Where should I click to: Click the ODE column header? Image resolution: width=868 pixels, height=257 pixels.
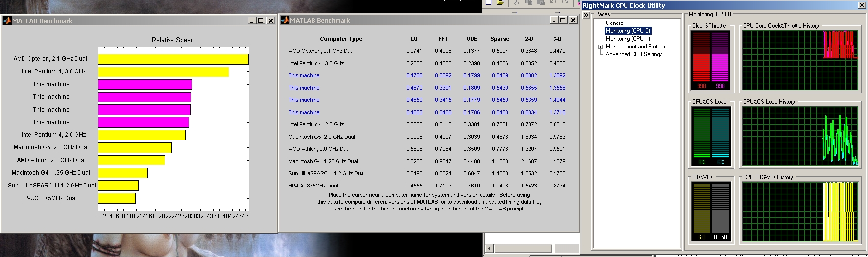[472, 39]
